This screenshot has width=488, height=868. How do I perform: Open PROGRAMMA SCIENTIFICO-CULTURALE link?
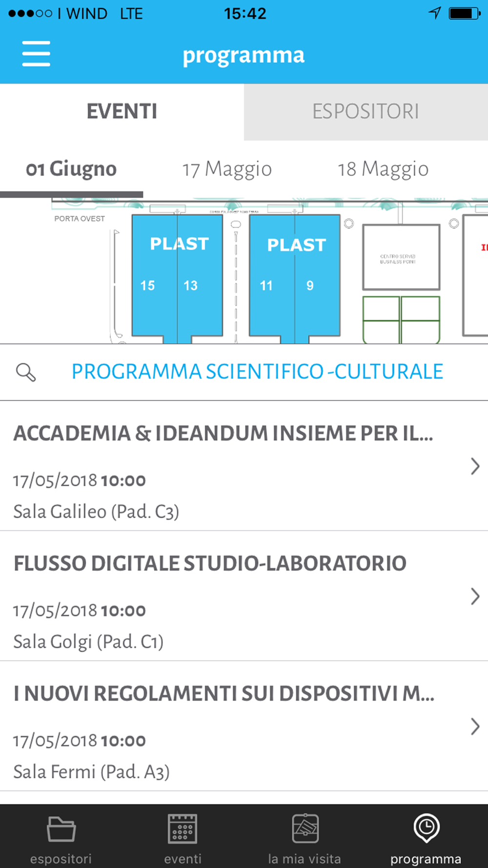tap(257, 372)
